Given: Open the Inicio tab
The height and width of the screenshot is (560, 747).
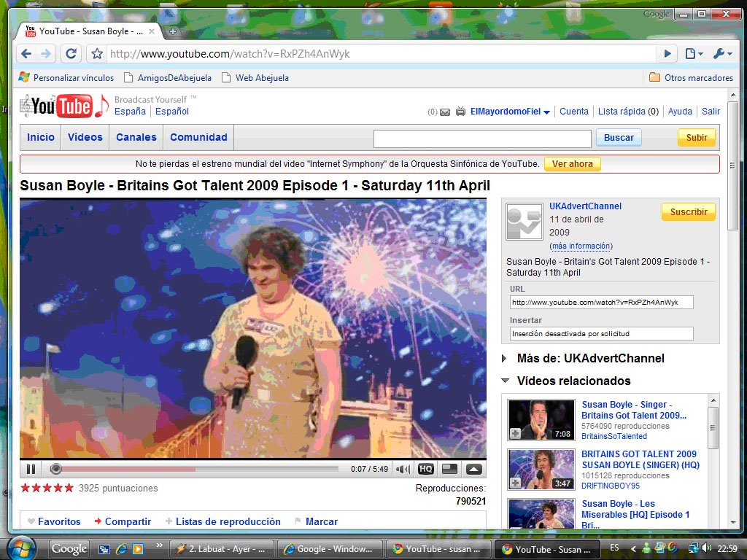Looking at the screenshot, I should click(41, 137).
